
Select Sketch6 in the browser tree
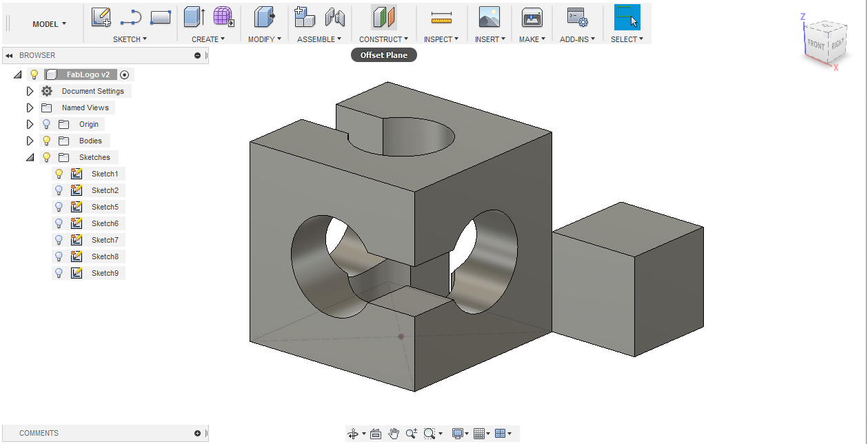(x=105, y=223)
